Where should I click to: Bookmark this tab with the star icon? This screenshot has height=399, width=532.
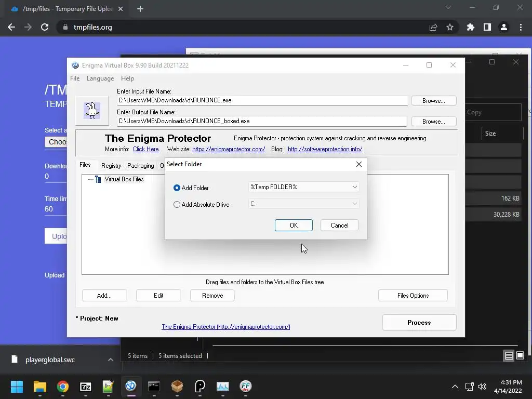click(450, 27)
